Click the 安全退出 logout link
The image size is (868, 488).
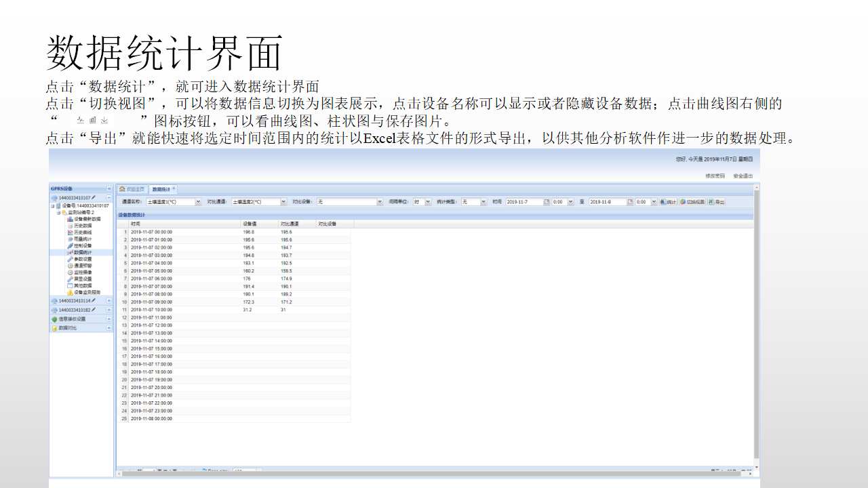743,176
